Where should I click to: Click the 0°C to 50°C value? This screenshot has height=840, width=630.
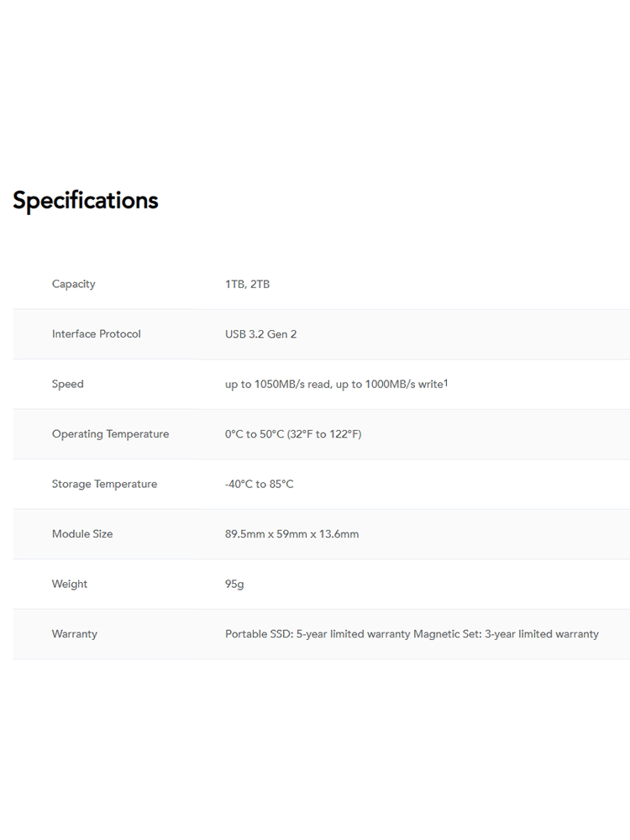point(255,434)
